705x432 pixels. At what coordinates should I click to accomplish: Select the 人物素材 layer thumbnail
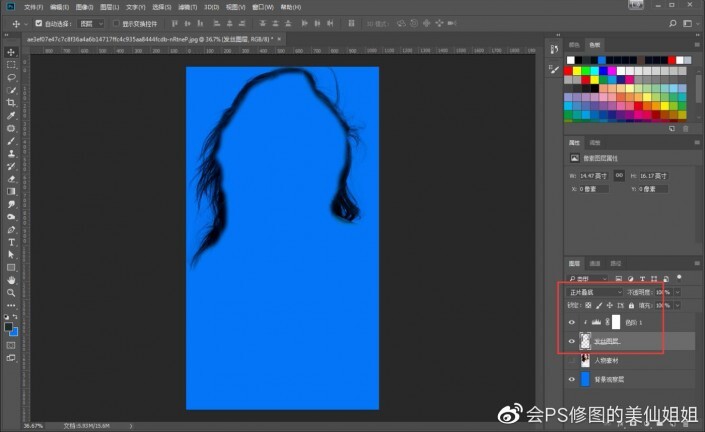586,360
